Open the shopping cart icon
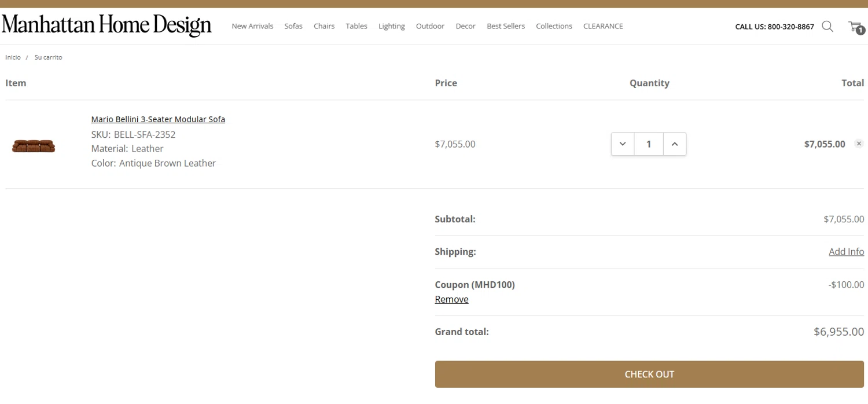The width and height of the screenshot is (868, 404). (856, 27)
